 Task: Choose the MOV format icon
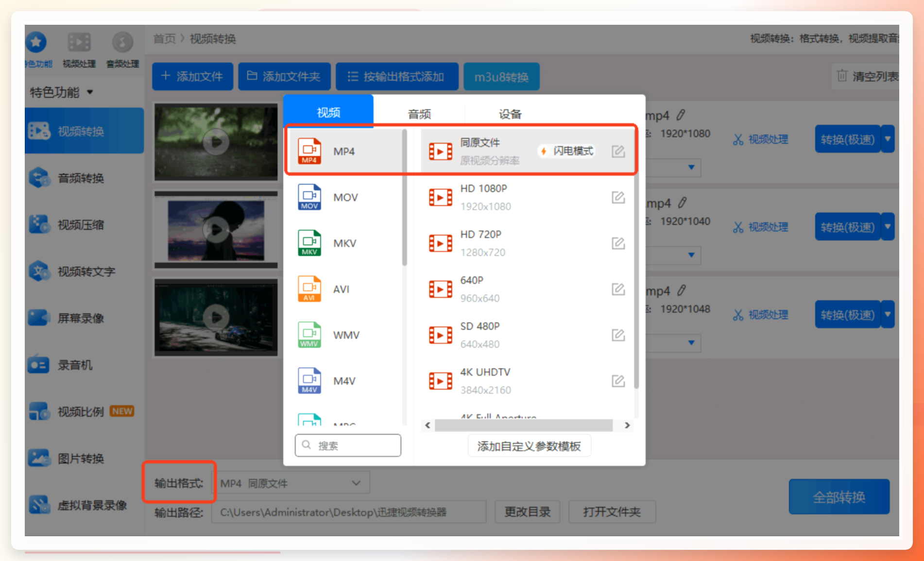pyautogui.click(x=309, y=197)
